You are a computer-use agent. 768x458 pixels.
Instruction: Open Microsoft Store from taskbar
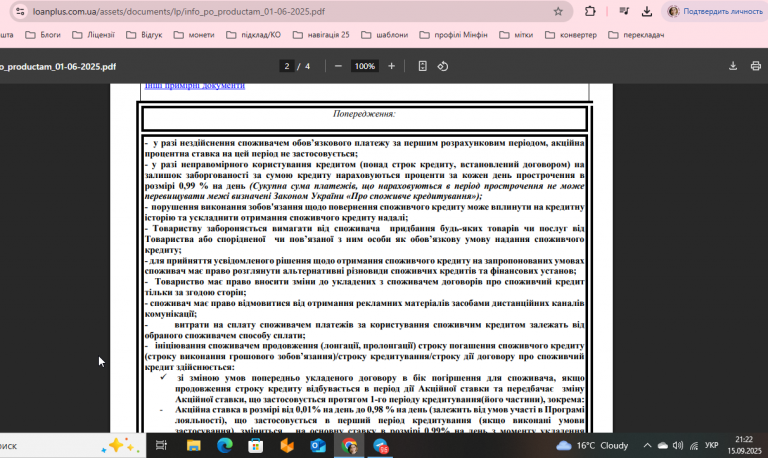pyautogui.click(x=256, y=445)
